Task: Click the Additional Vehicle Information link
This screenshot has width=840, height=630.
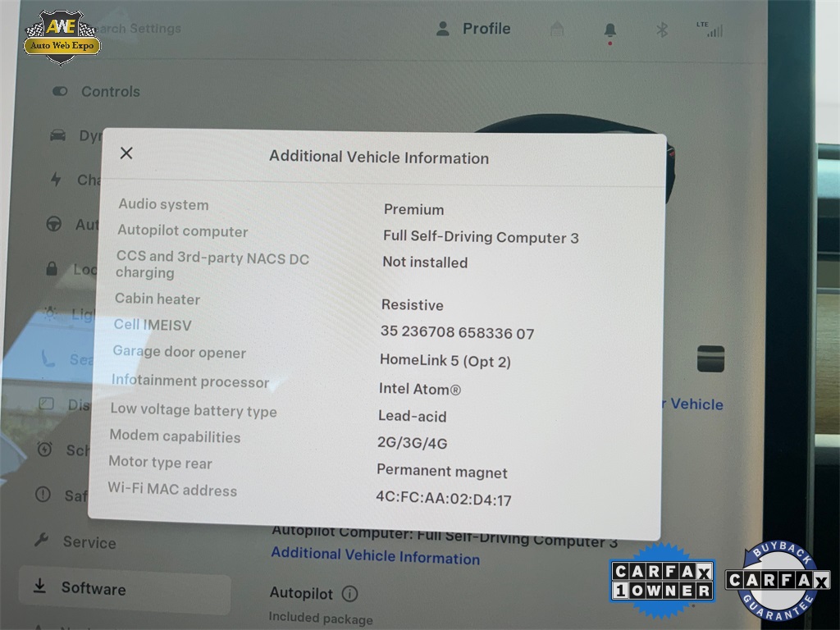Action: pyautogui.click(x=375, y=558)
